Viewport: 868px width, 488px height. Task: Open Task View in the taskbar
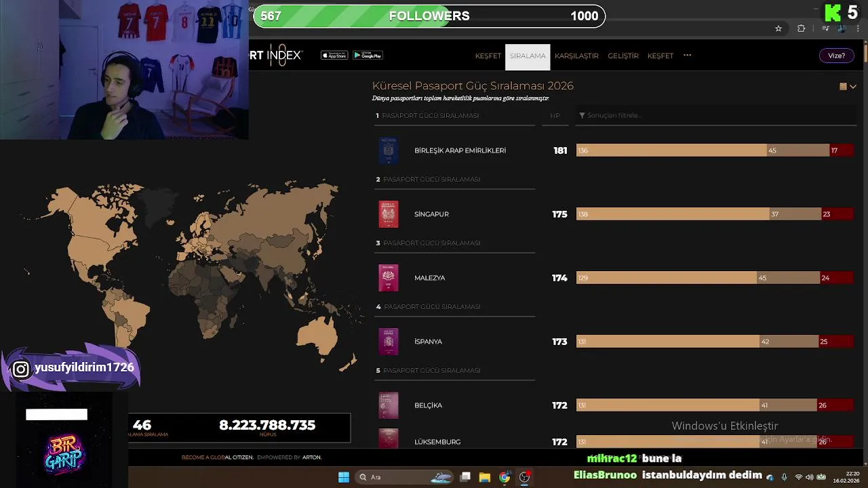coord(465,477)
